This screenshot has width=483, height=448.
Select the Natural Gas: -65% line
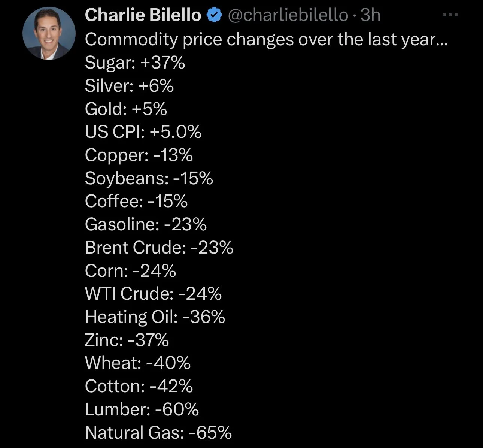tap(158, 432)
